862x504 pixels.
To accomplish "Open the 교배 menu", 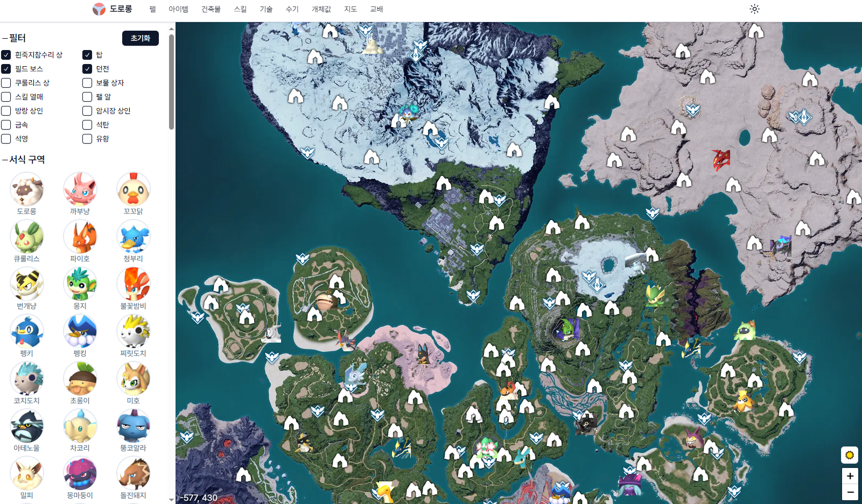I will [x=376, y=9].
